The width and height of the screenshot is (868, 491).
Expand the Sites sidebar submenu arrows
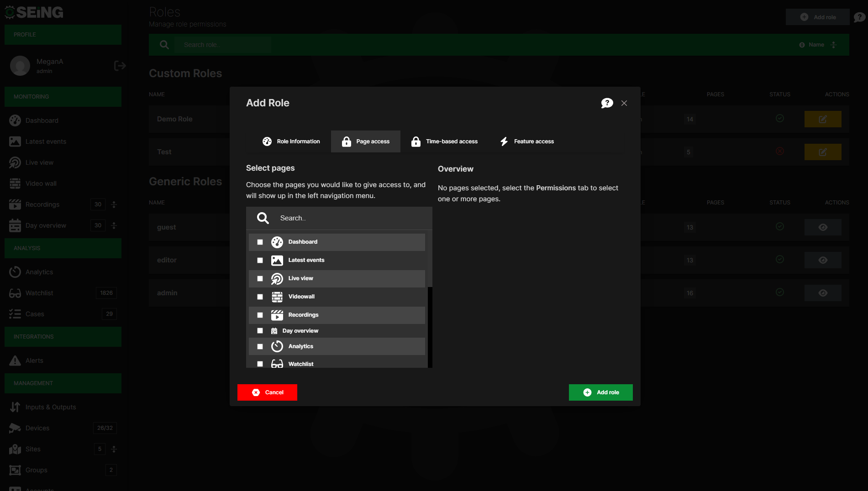114,449
